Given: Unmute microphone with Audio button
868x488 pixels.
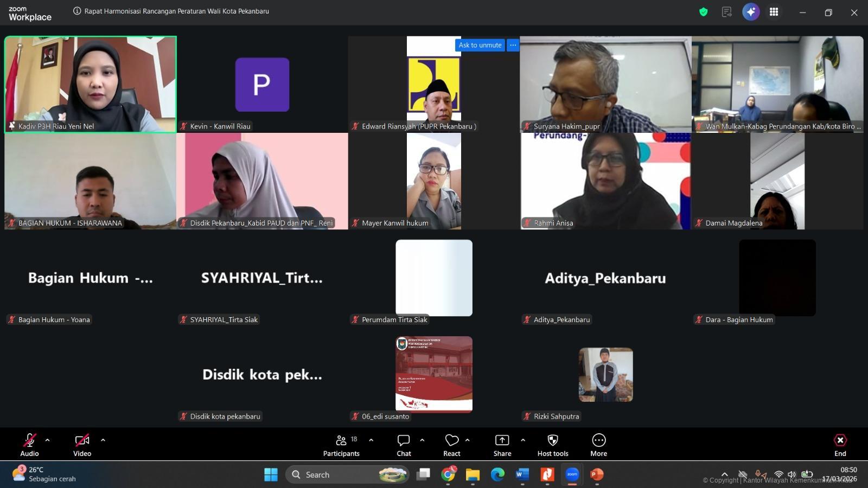Looking at the screenshot, I should pos(29,445).
